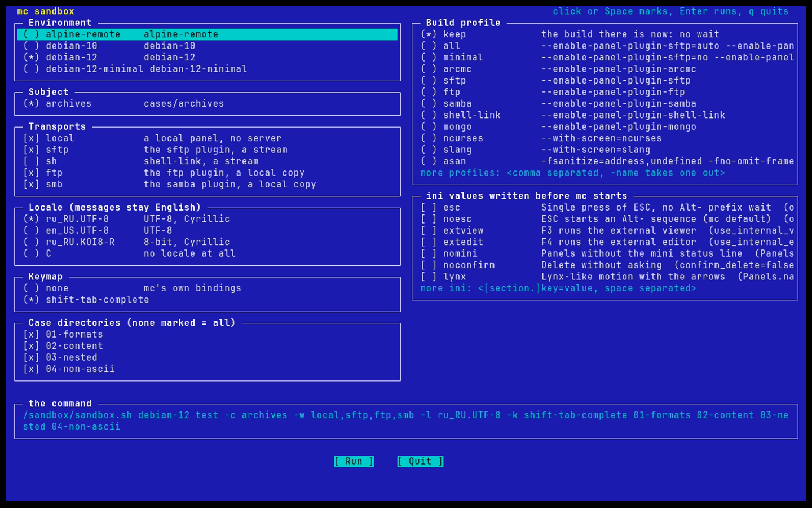Click the Run button
Screen dimensions: 812x508
354,462
